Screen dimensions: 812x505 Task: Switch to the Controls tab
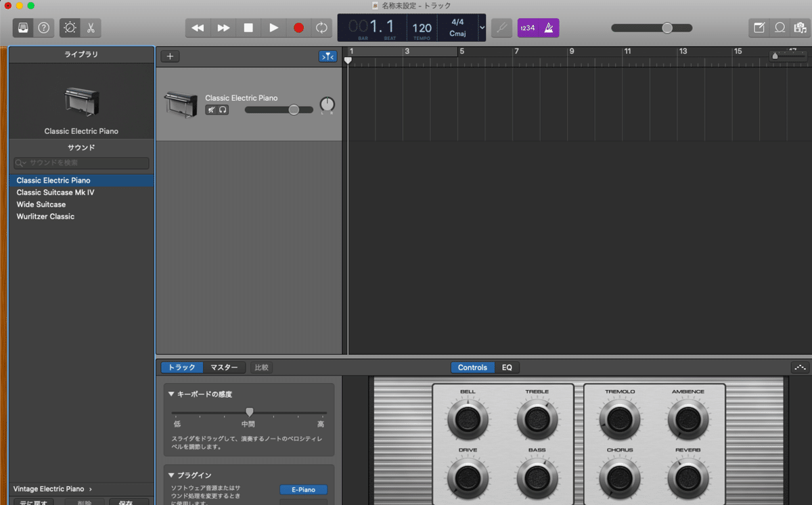coord(472,368)
